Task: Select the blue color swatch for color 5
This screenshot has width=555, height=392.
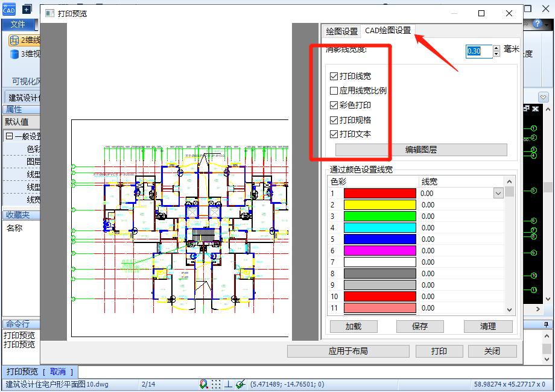Action: pos(379,239)
